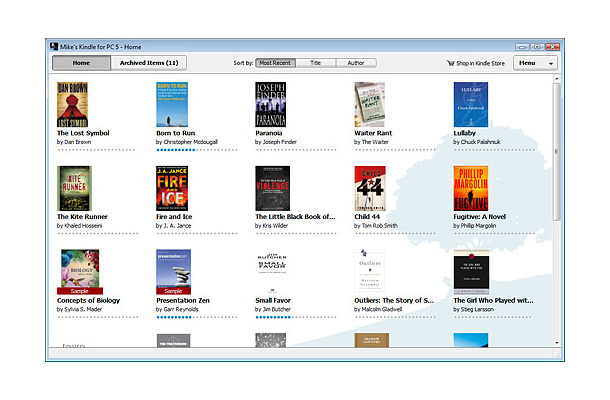This screenshot has width=610, height=400.
Task: Expand the Menu dropdown
Action: tap(535, 63)
